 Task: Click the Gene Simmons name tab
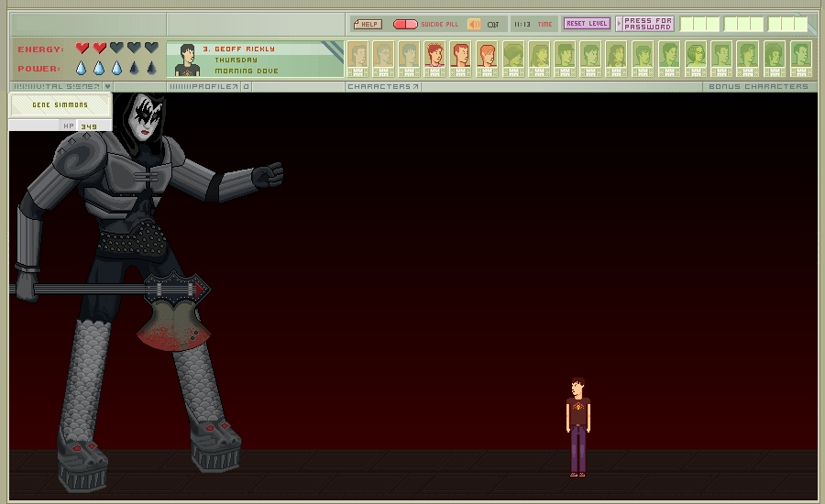click(x=60, y=105)
